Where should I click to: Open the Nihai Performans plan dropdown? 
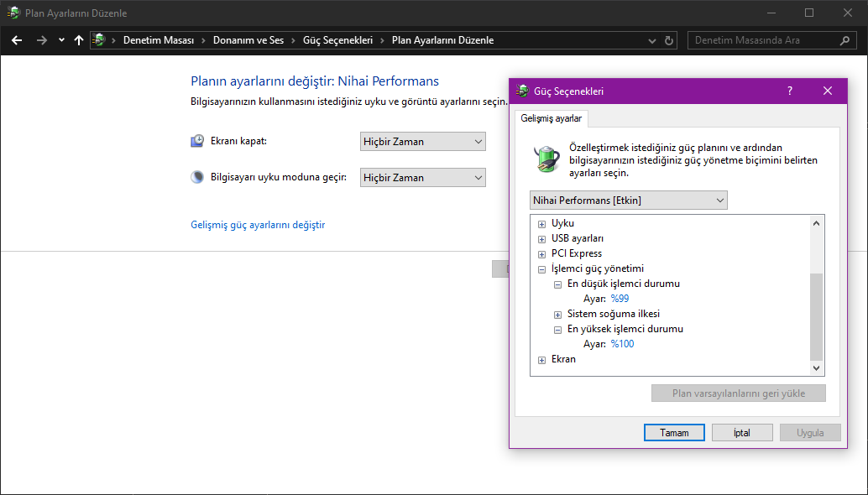tap(629, 201)
